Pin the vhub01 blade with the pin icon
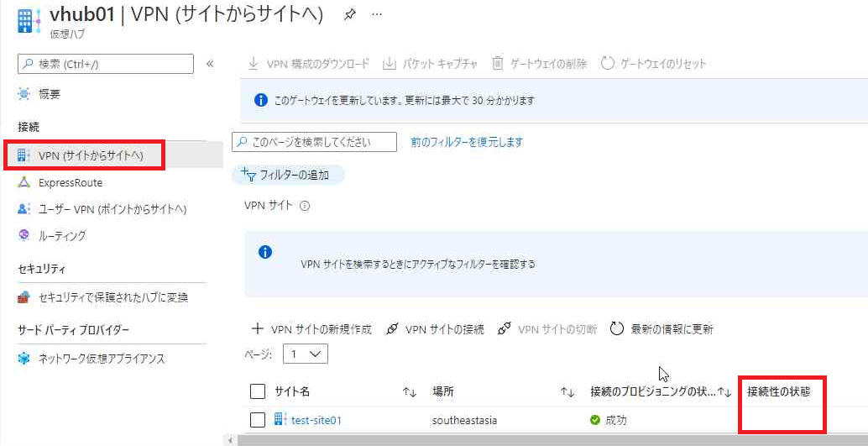The height and width of the screenshot is (446, 868). [x=349, y=15]
